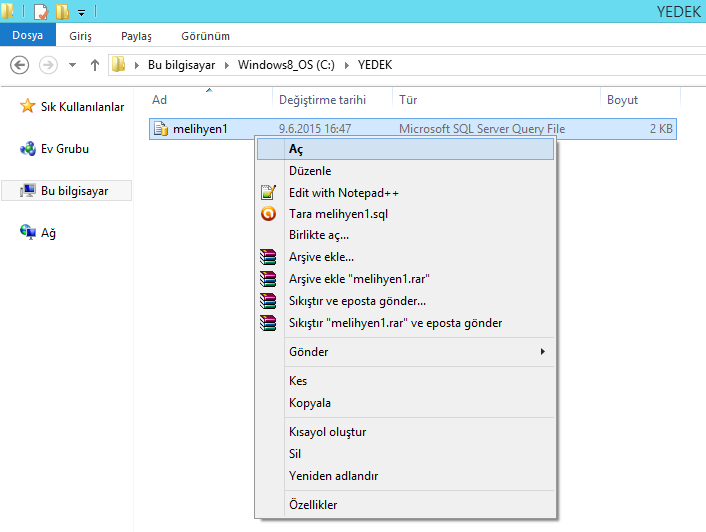
Task: Click the Back navigation button
Action: pyautogui.click(x=19, y=65)
